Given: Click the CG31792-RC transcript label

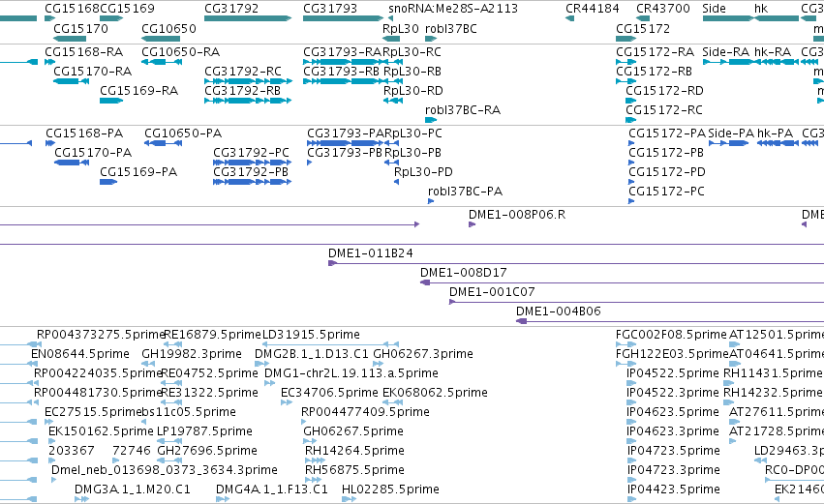Looking at the screenshot, I should (x=243, y=71).
